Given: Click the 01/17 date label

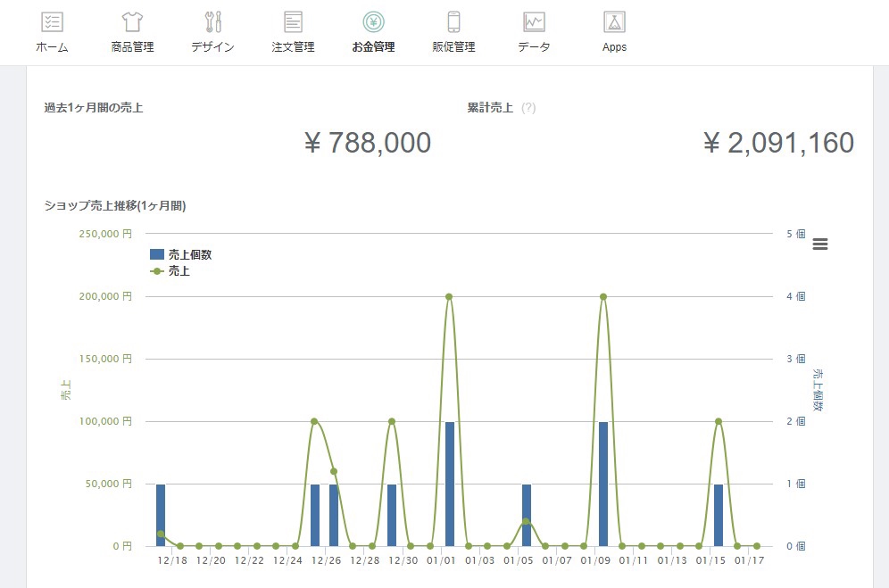Looking at the screenshot, I should coord(750,560).
